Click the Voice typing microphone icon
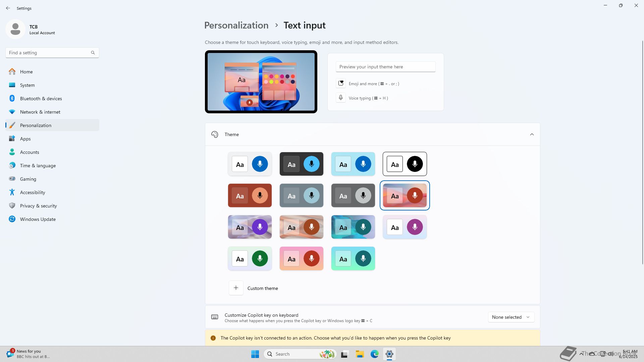Viewport: 644px width, 362px height. click(x=341, y=98)
